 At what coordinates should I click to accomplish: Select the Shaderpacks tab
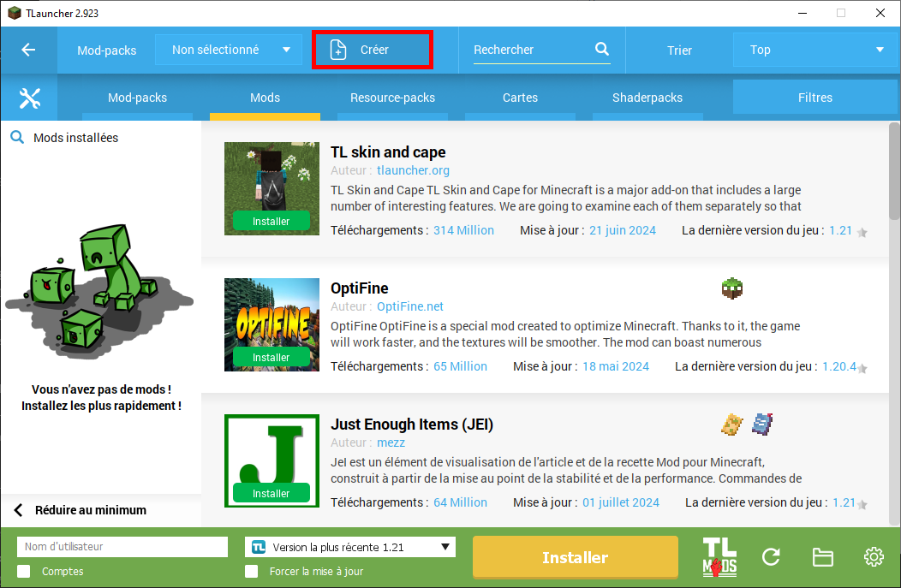click(x=647, y=98)
